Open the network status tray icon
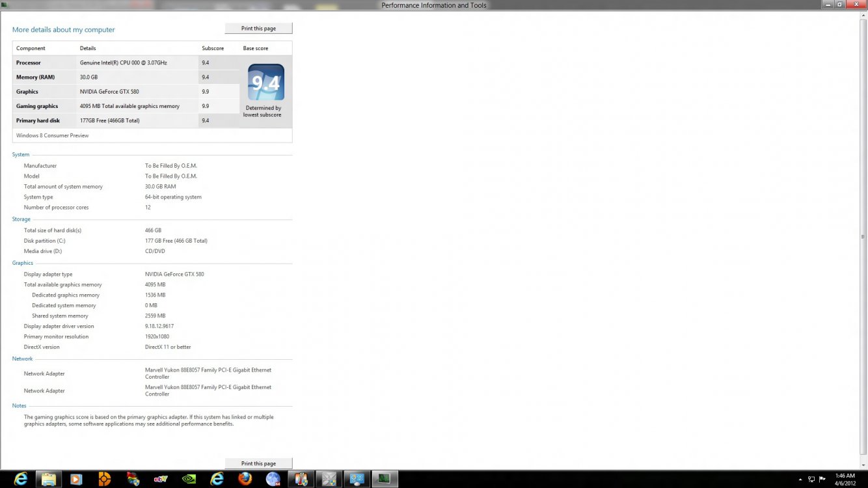Image resolution: width=868 pixels, height=488 pixels. (x=811, y=479)
